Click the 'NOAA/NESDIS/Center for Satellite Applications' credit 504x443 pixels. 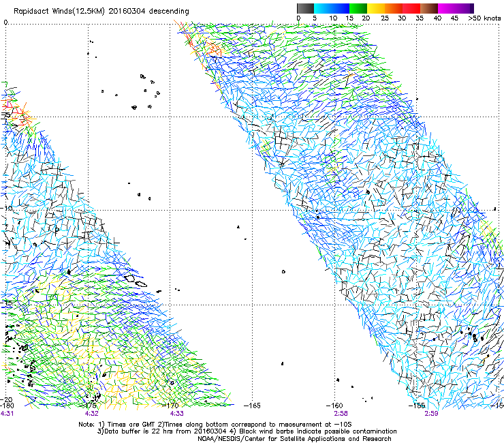(294, 439)
